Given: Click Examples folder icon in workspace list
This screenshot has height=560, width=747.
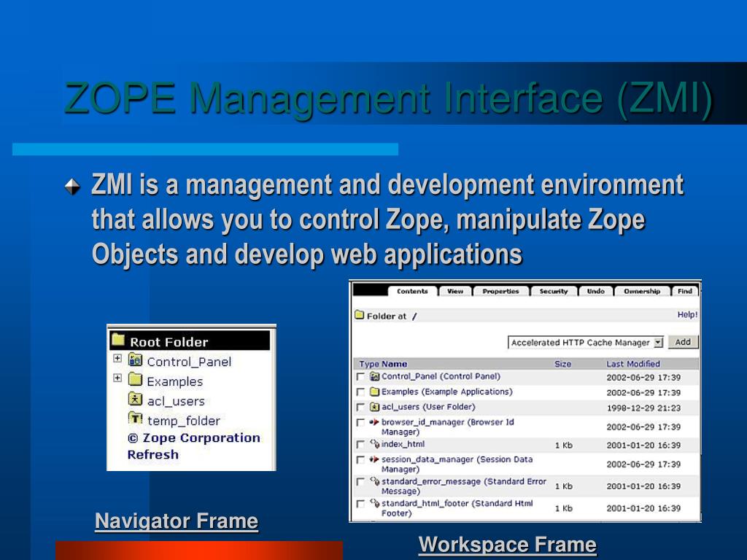Looking at the screenshot, I should (x=374, y=392).
